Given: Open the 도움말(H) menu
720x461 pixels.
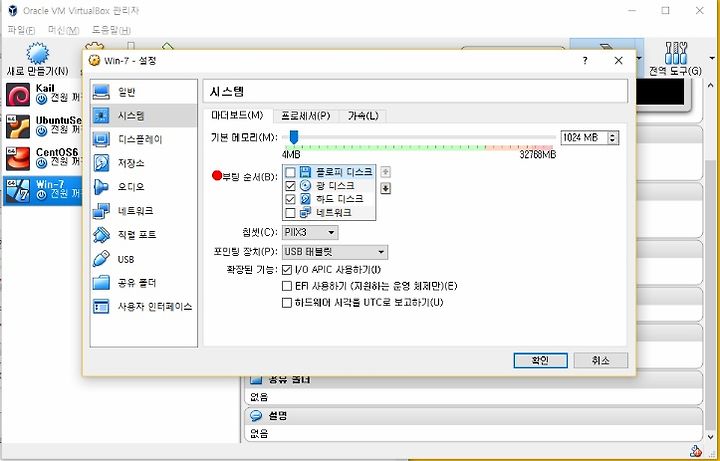Looking at the screenshot, I should [111, 30].
